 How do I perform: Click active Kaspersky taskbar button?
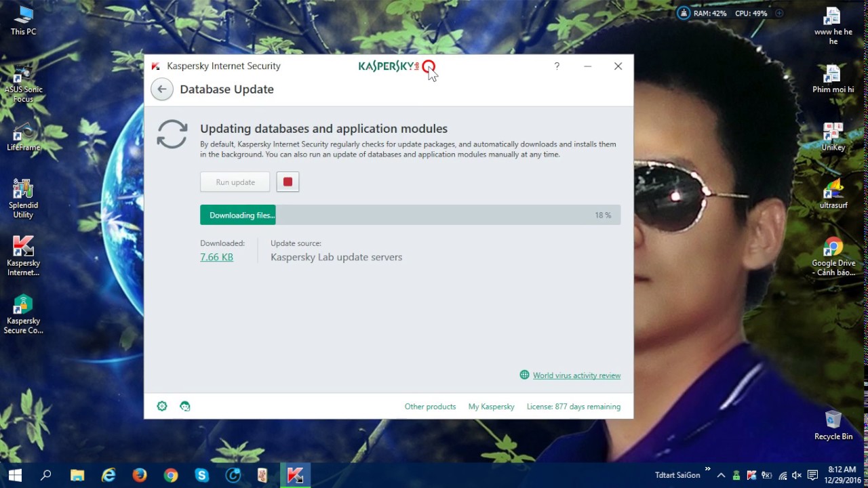pyautogui.click(x=295, y=475)
